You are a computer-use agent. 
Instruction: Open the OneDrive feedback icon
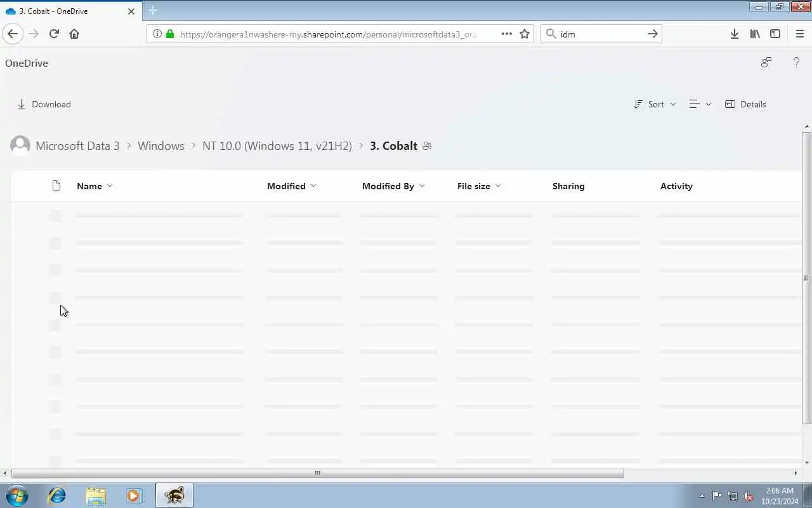766,62
